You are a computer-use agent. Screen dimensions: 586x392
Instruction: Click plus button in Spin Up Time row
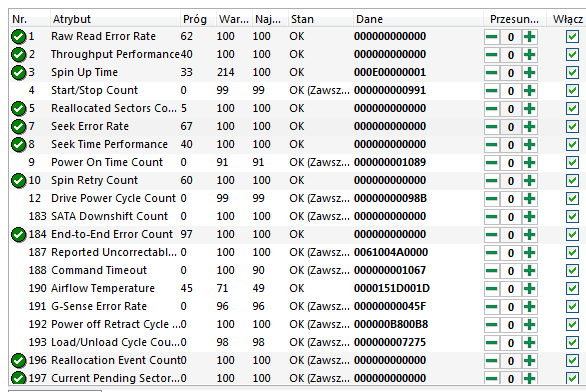pos(530,72)
